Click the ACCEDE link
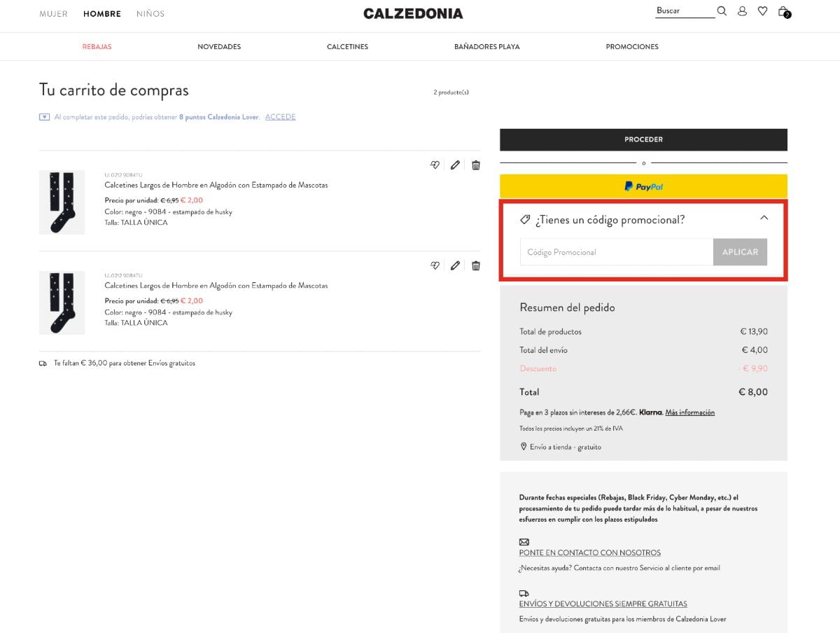840x633 pixels. (x=280, y=117)
